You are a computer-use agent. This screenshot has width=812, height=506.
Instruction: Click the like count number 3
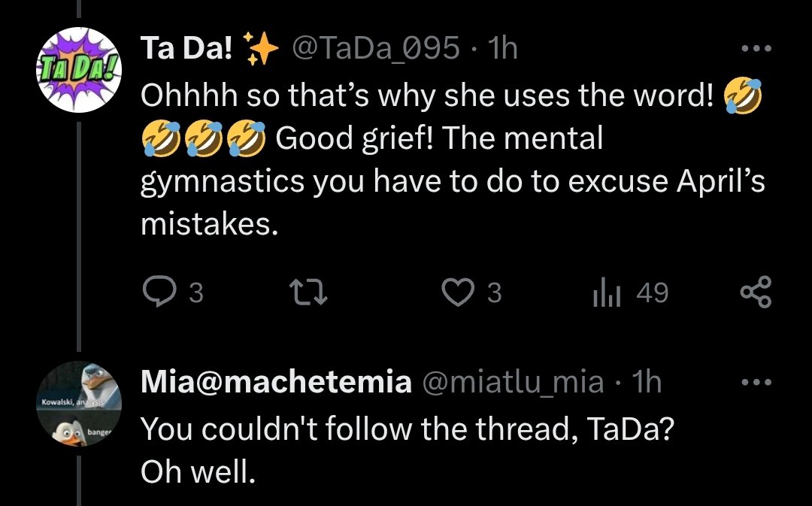(x=495, y=292)
